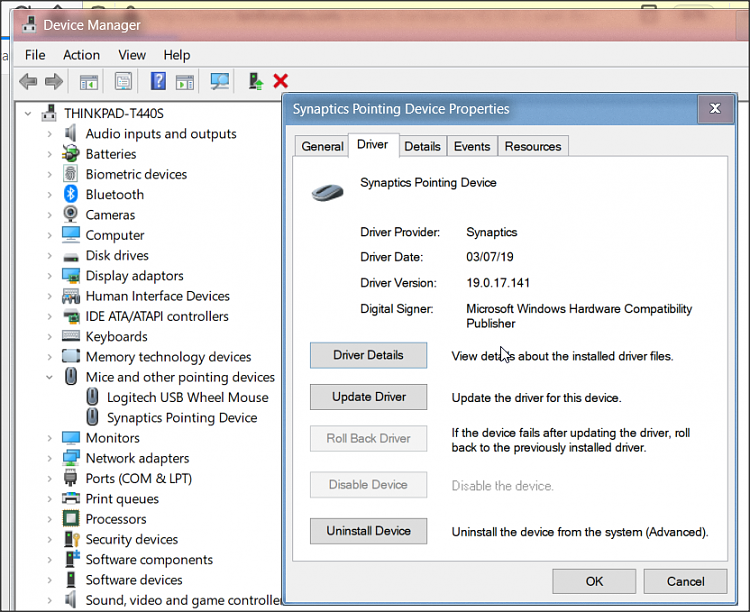
Task: Click the driver version 19.0.17.141
Action: click(x=498, y=283)
